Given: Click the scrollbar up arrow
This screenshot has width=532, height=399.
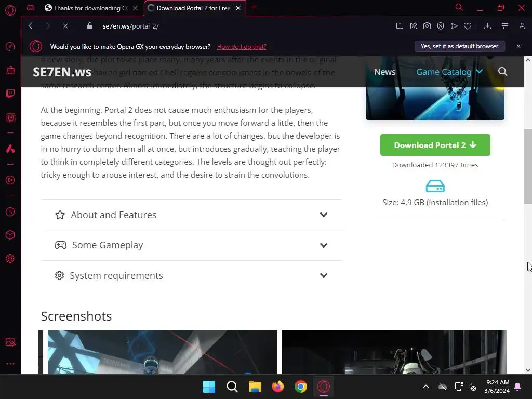Looking at the screenshot, I should point(528,60).
